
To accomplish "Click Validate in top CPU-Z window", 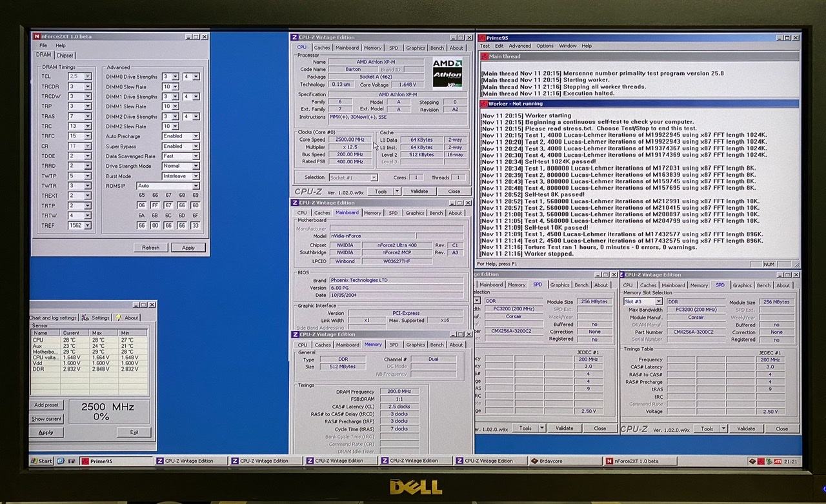I will click(419, 191).
